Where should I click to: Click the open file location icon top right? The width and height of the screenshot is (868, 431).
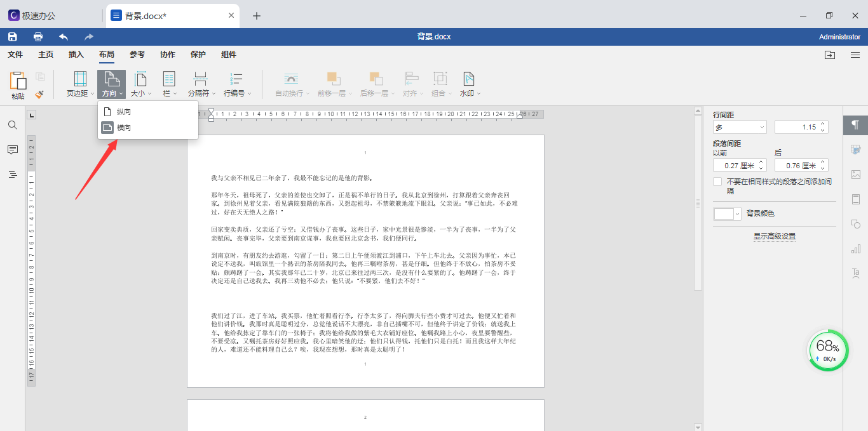point(830,55)
